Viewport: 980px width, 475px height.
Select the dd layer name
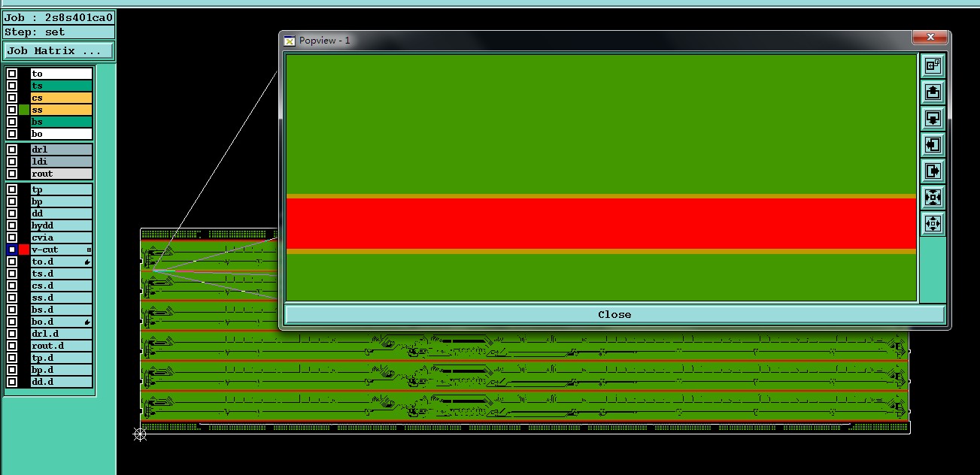click(x=62, y=213)
